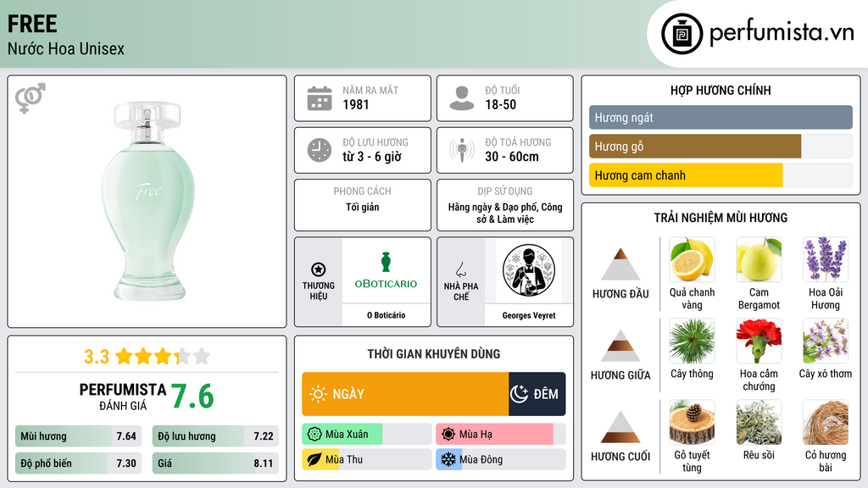The width and height of the screenshot is (868, 488).
Task: Click the snowflake icon for Mùa Đông
Action: [448, 459]
